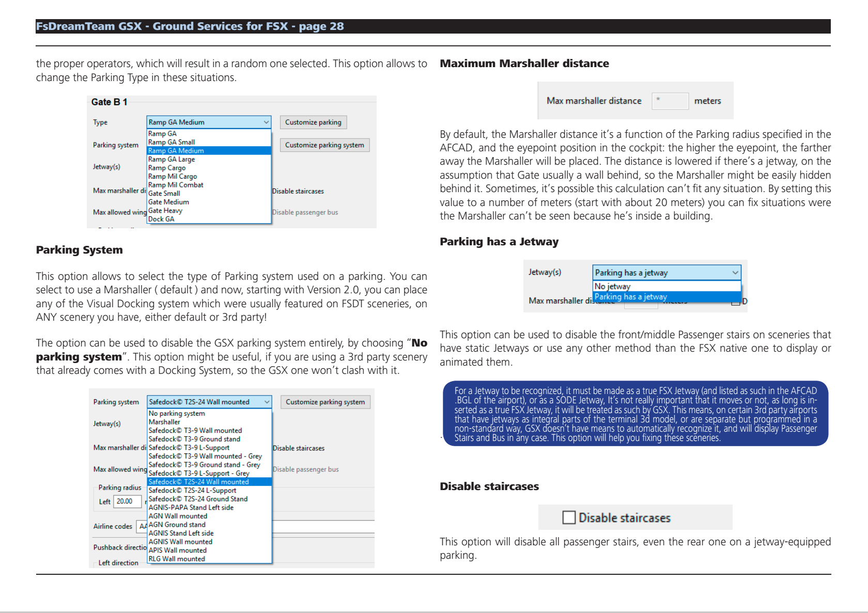Expand the Parking has a jetway dropdown
This screenshot has width=868, height=613.
667,273
